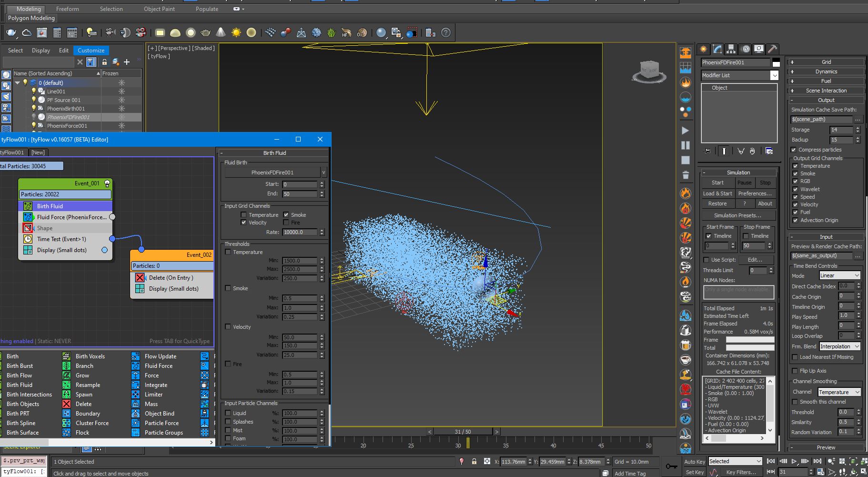This screenshot has height=477, width=868.
Task: Toggle Compress particles checkbox
Action: pyautogui.click(x=794, y=150)
